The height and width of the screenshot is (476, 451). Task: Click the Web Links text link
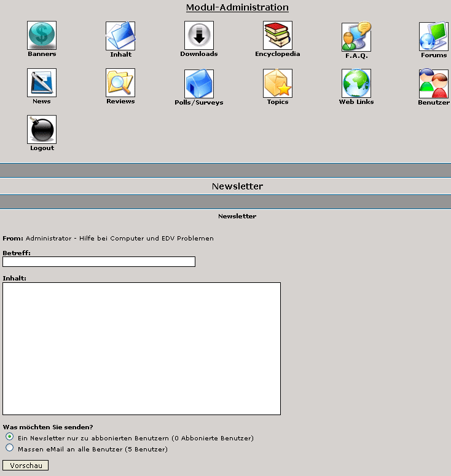pos(356,102)
